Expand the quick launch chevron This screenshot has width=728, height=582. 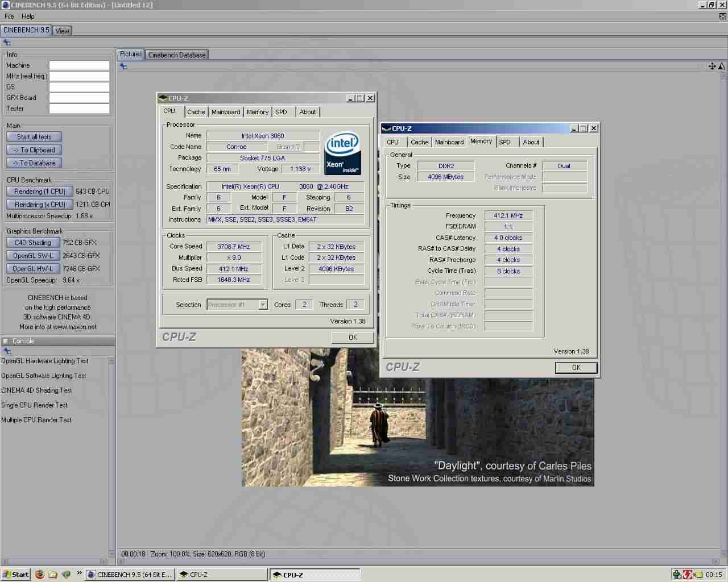click(x=80, y=573)
